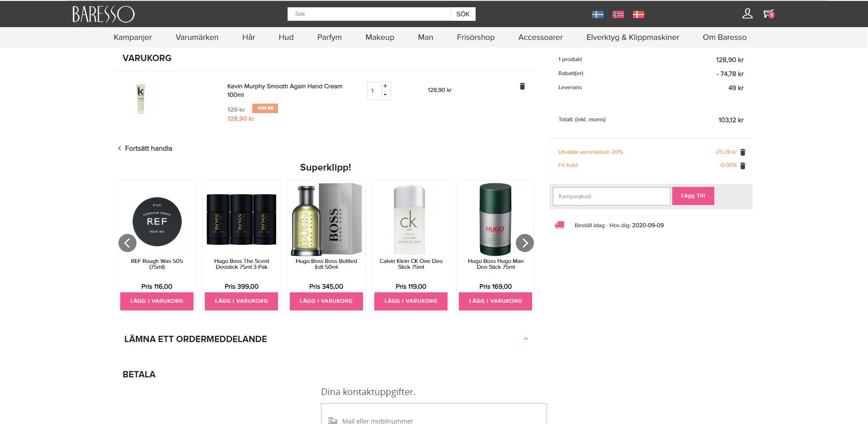Select the Danish flag icon
The image size is (868, 424).
(638, 14)
